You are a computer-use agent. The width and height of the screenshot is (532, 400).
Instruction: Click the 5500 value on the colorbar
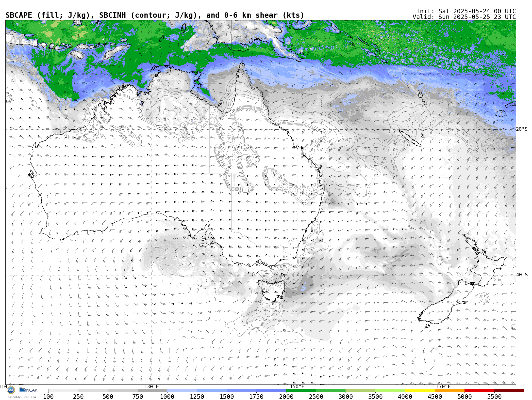(x=495, y=397)
